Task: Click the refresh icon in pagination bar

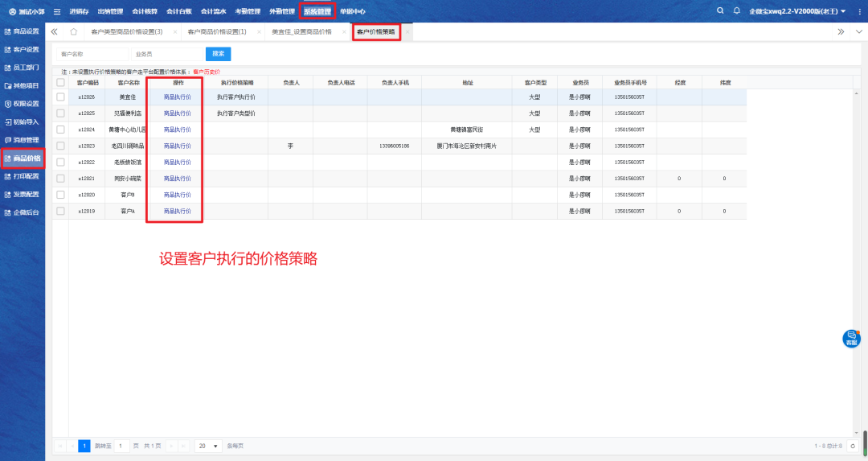Action: coord(853,446)
